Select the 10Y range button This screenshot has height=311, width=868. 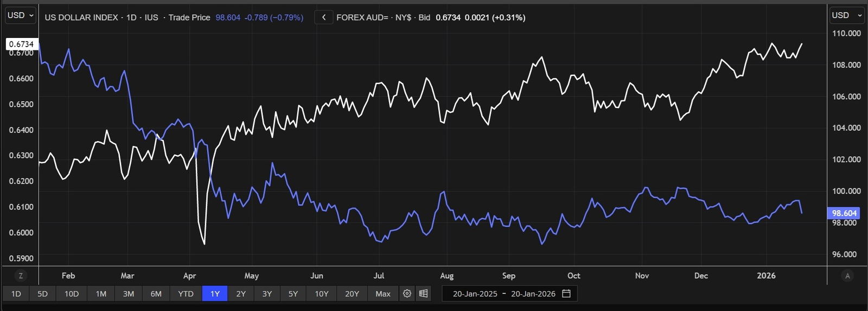(322, 294)
